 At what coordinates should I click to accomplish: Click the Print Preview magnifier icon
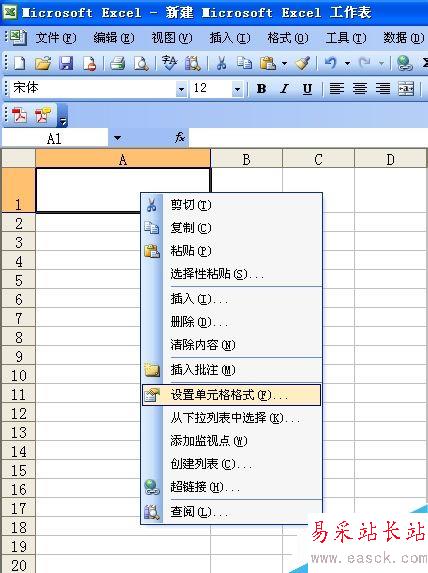(x=141, y=64)
